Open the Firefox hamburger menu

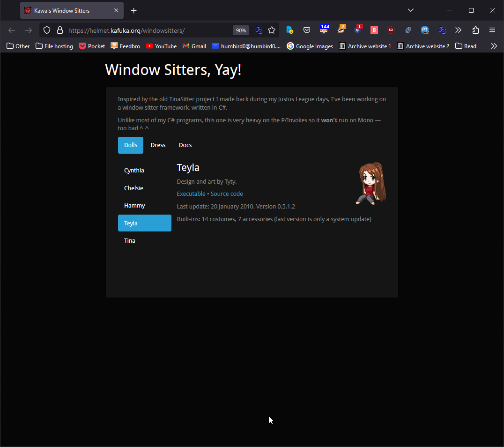(492, 30)
